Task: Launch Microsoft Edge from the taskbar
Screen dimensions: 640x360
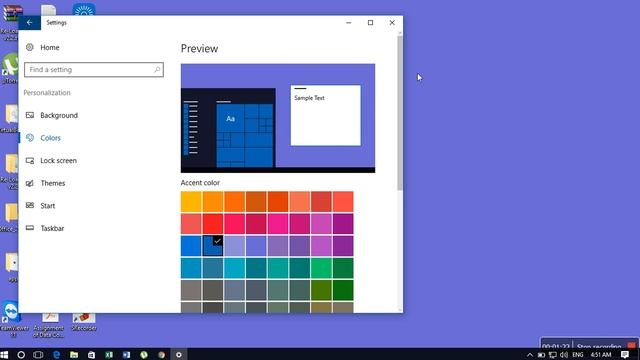Action: tap(56, 355)
